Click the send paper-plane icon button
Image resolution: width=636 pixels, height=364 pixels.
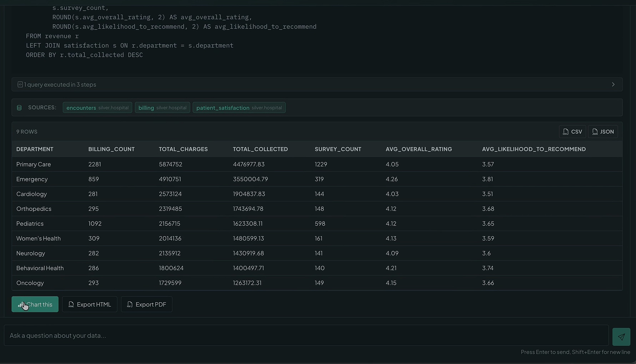coord(621,337)
